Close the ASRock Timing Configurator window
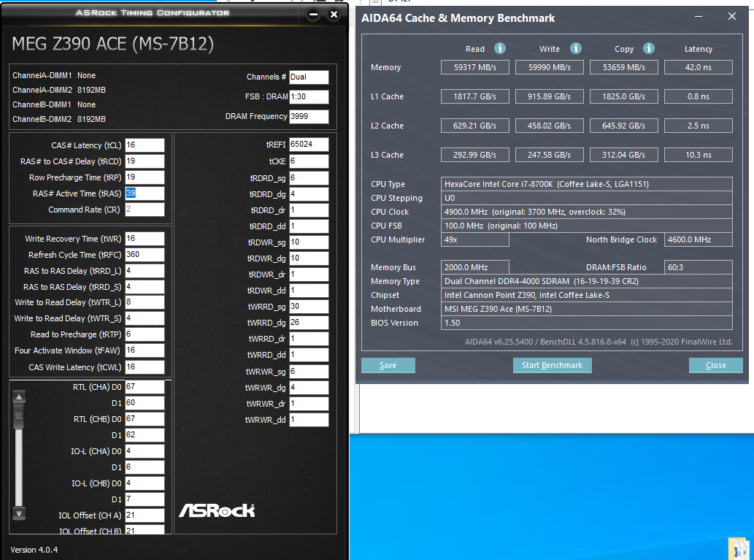754x560 pixels. coord(334,15)
